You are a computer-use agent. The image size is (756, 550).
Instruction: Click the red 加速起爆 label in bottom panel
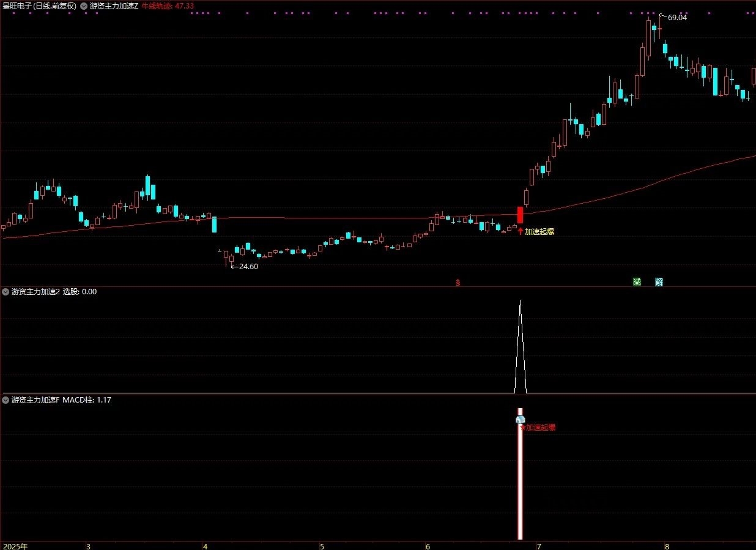point(541,428)
